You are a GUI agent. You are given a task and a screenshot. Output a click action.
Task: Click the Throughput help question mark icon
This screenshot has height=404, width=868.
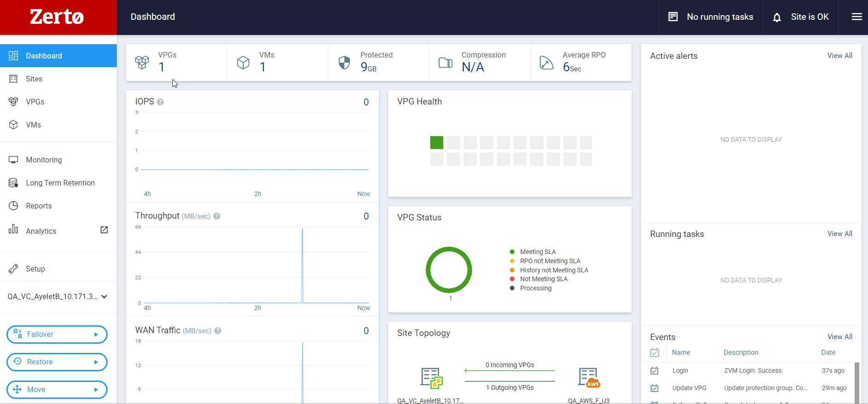(x=217, y=216)
